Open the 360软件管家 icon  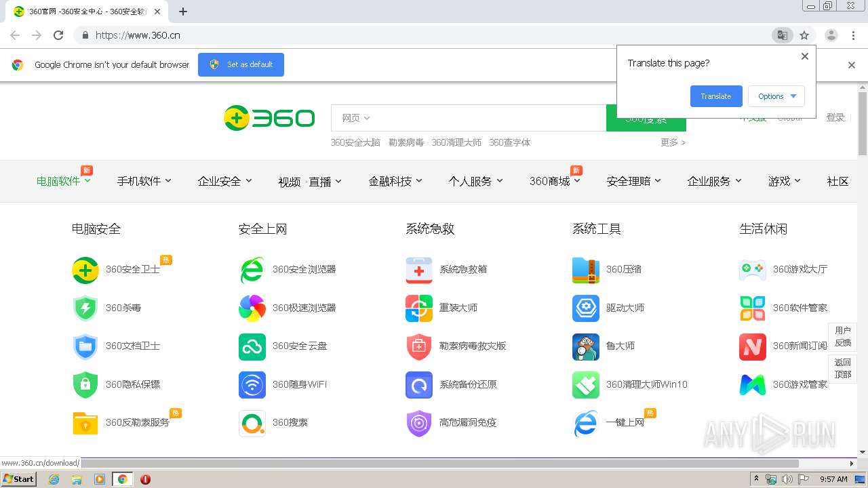click(753, 308)
